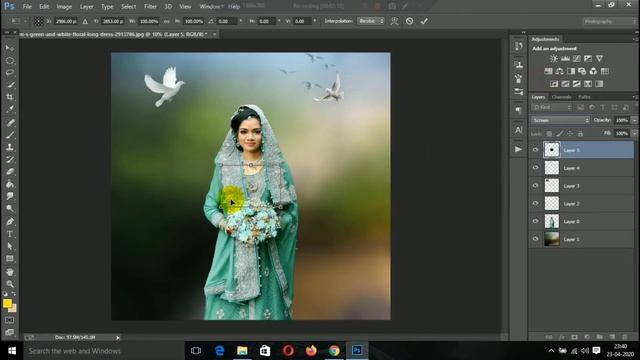
Task: Select the Horizontal Type tool
Action: point(9,234)
